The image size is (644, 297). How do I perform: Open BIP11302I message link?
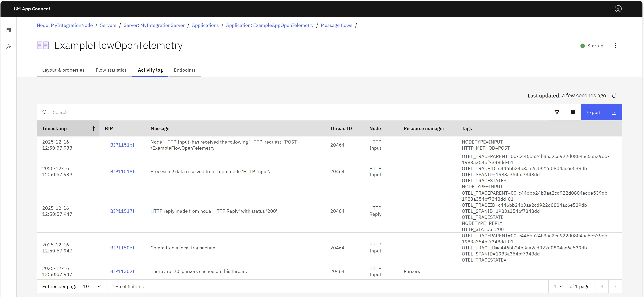tap(122, 271)
